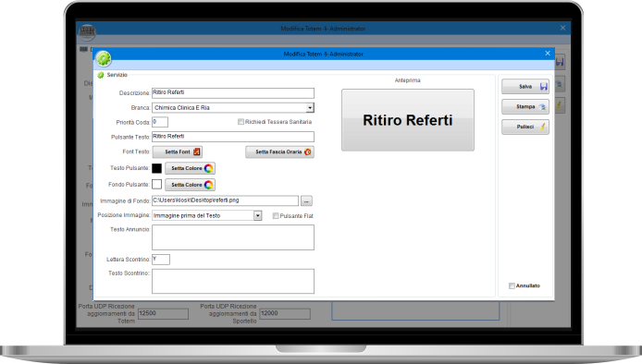Click the Descrizione text field
The image size is (642, 364).
click(x=233, y=92)
